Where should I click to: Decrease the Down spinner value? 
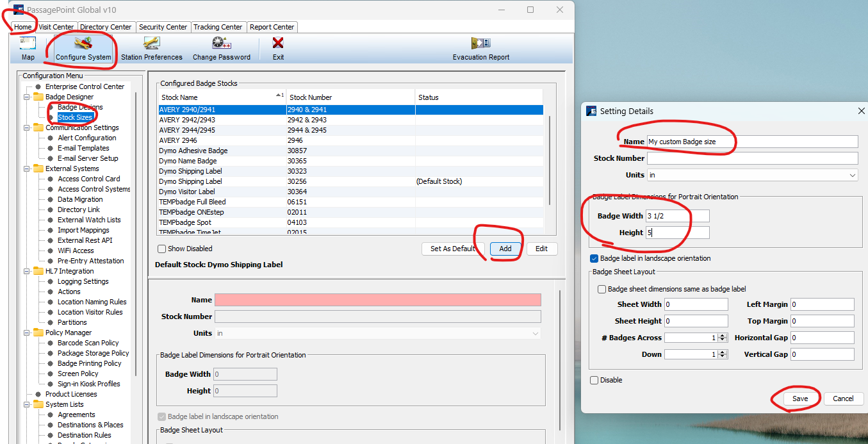tap(723, 357)
